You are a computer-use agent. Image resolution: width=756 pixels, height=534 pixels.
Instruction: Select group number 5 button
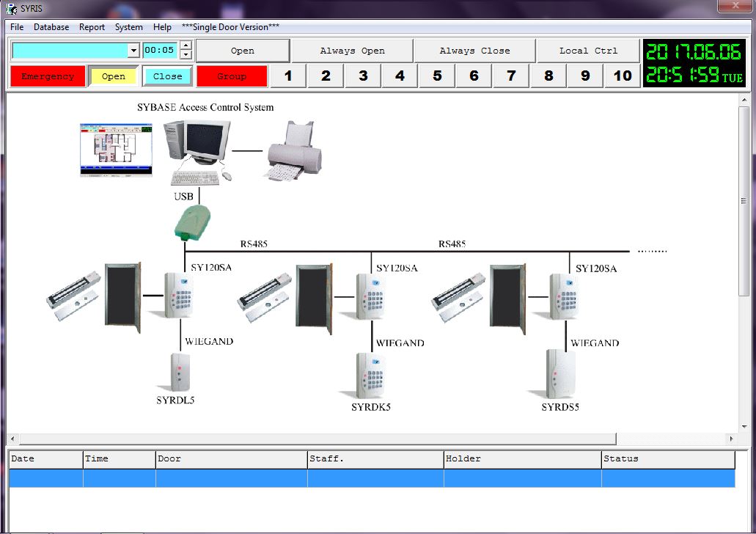pyautogui.click(x=437, y=76)
